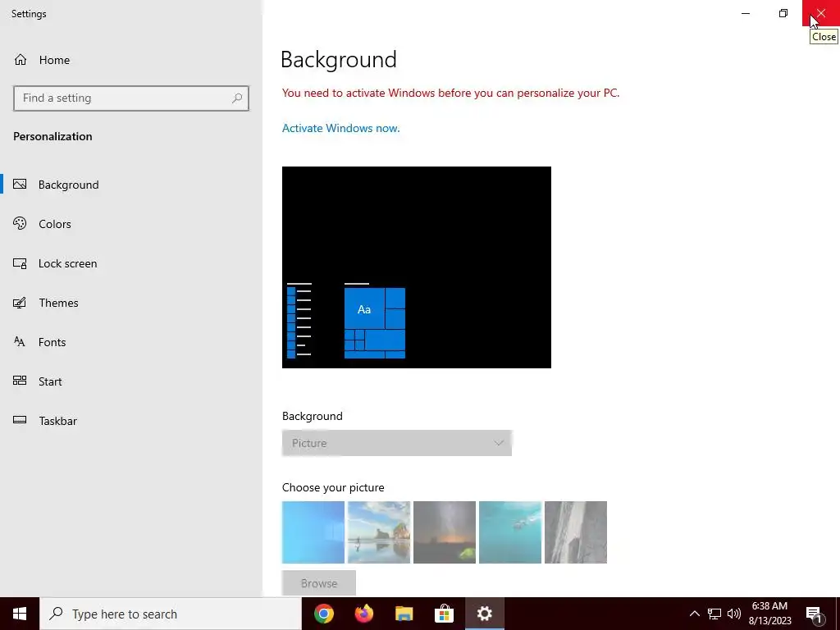
Task: Launch Google Chrome from taskbar
Action: (323, 614)
